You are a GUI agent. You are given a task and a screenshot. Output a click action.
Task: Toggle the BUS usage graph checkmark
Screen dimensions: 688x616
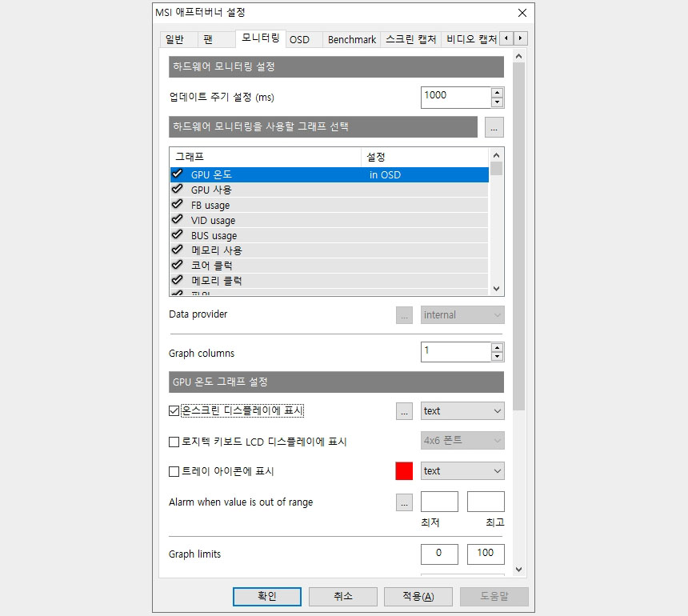click(x=178, y=234)
